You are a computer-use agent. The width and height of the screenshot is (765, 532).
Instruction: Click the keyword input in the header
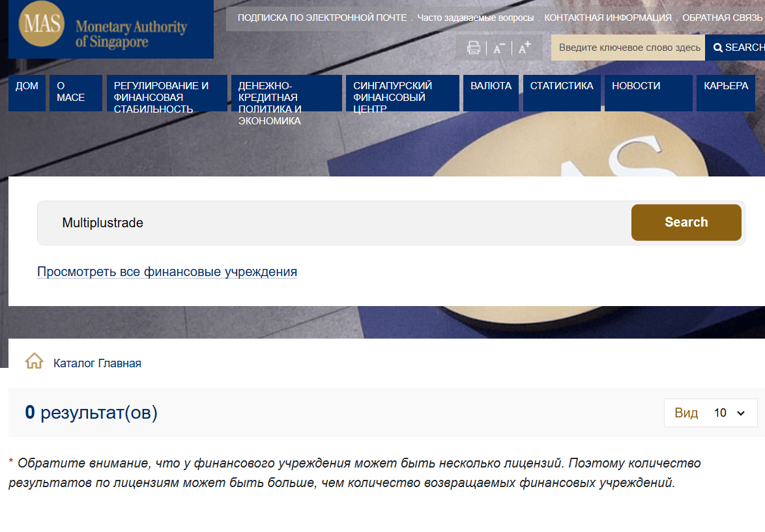[627, 47]
